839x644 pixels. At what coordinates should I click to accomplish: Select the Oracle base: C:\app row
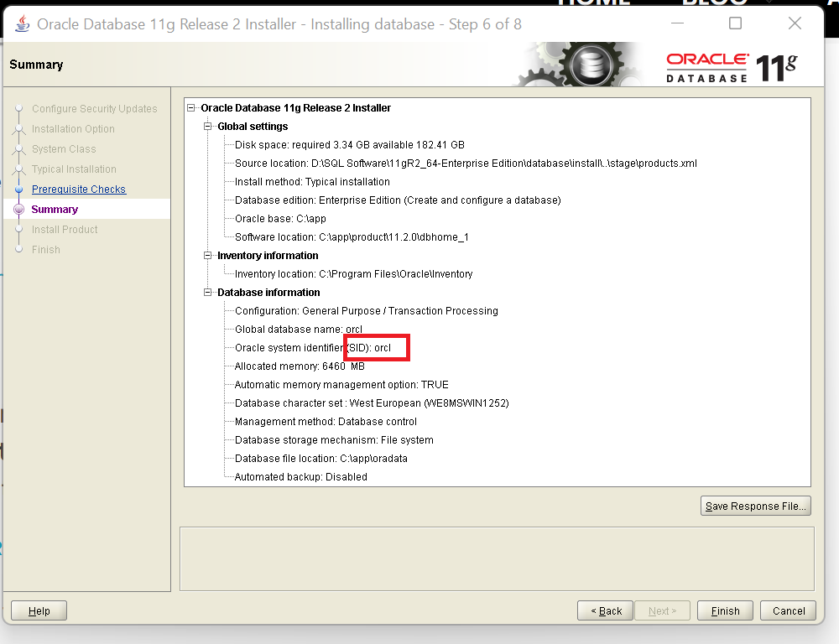[x=280, y=219]
